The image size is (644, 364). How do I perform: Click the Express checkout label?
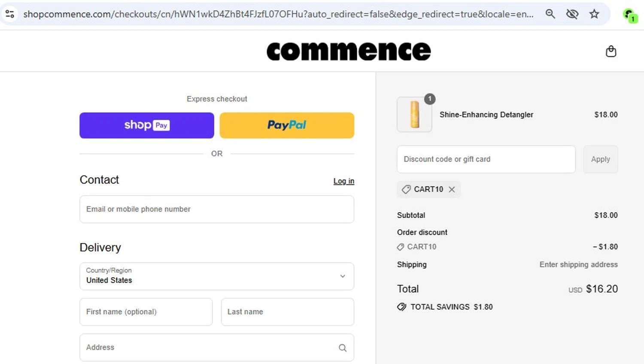click(x=217, y=99)
